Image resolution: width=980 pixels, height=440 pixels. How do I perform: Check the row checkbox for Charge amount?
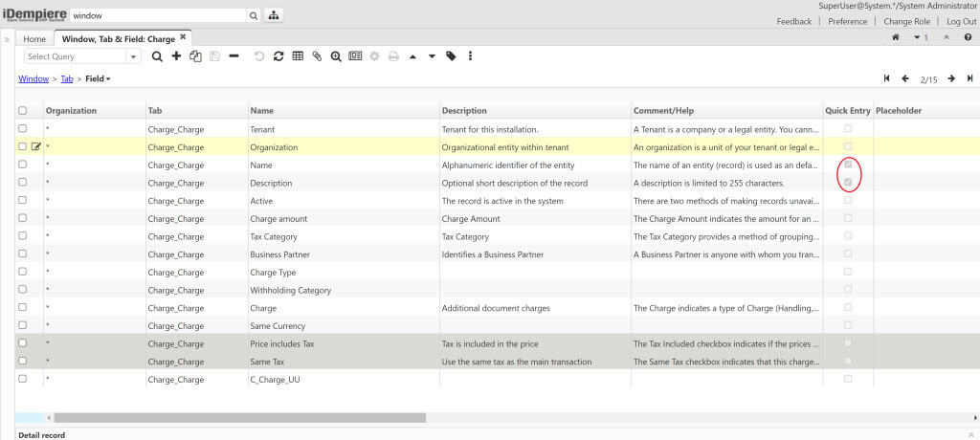point(23,219)
